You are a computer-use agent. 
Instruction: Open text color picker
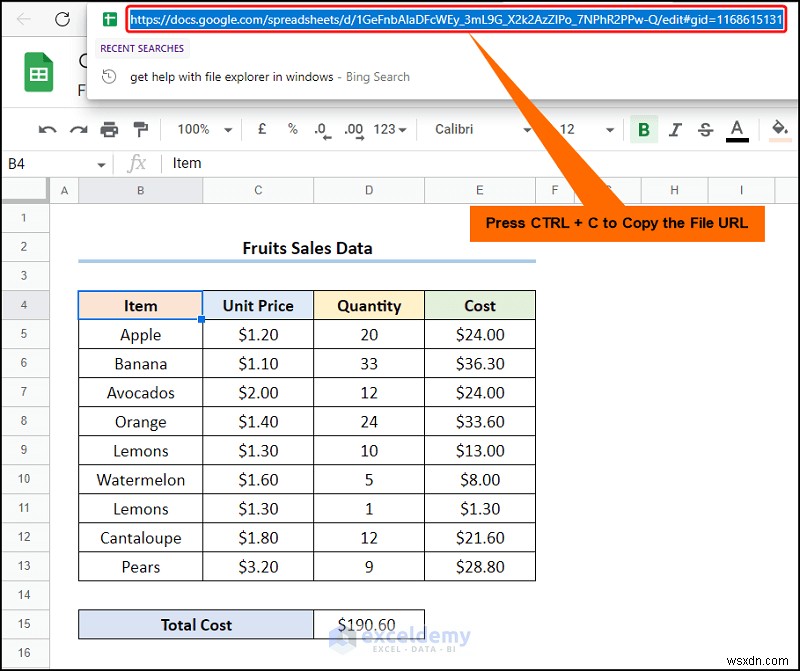pyautogui.click(x=737, y=131)
